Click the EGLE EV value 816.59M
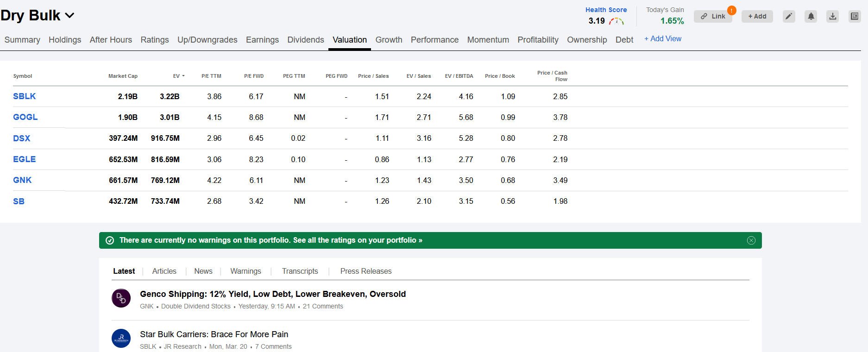Screen dimensions: 868x352 (165, 159)
